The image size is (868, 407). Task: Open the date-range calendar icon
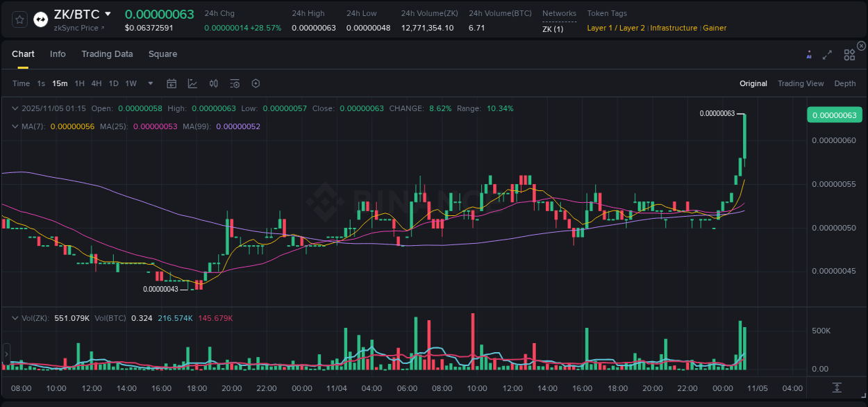point(172,83)
